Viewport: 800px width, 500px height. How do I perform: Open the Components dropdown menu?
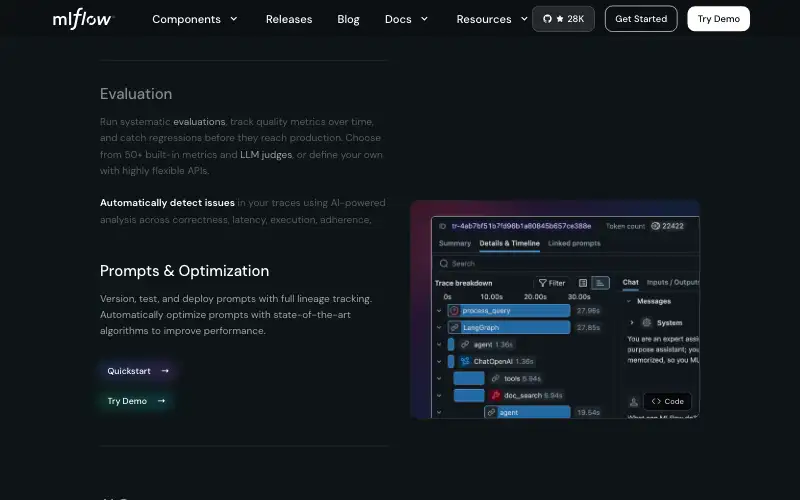pos(195,19)
